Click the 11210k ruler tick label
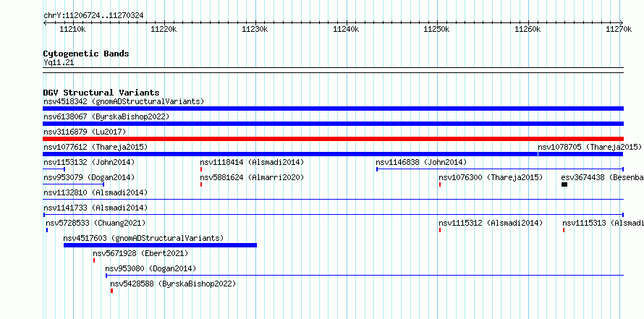This screenshot has width=644, height=319. tap(72, 29)
